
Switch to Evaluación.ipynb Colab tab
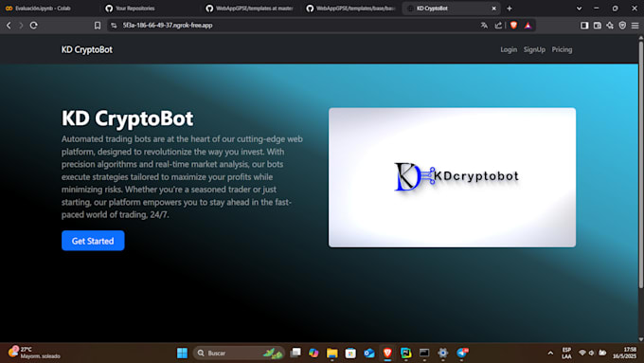tap(44, 9)
